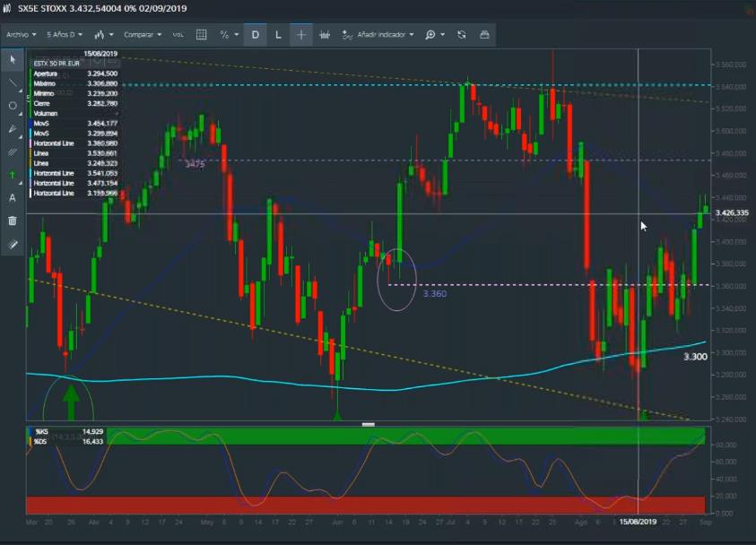Click the 3.360 annotation text on chart
Screen dimensions: 756x545
coord(434,294)
